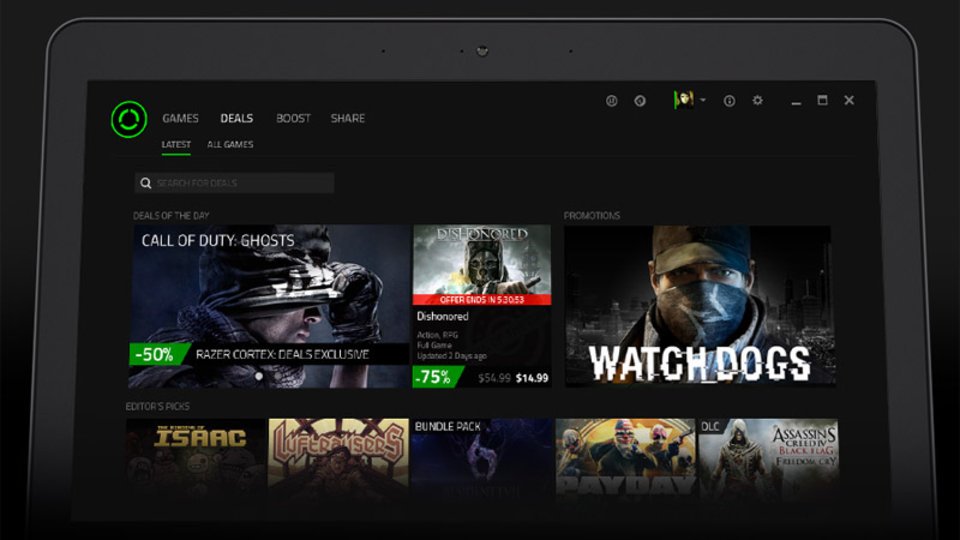Click Razer Cortex: Deals Exclusive label

pyautogui.click(x=282, y=354)
